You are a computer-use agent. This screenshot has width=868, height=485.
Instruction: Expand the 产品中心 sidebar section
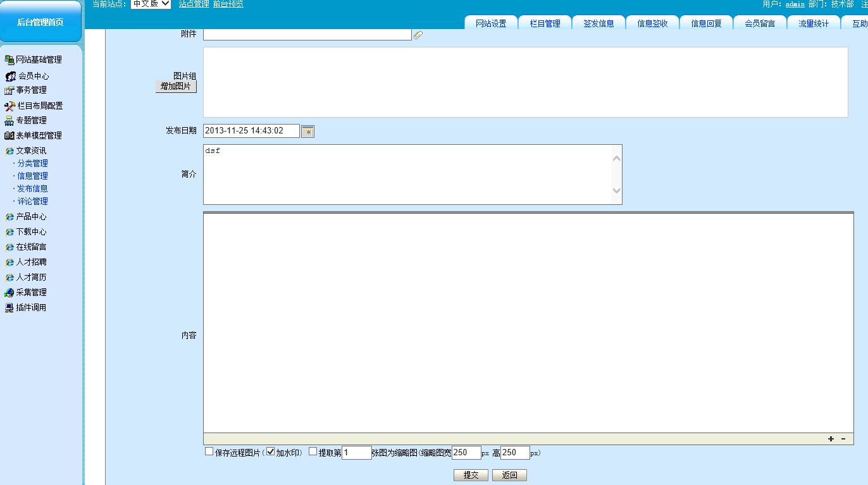pos(31,217)
